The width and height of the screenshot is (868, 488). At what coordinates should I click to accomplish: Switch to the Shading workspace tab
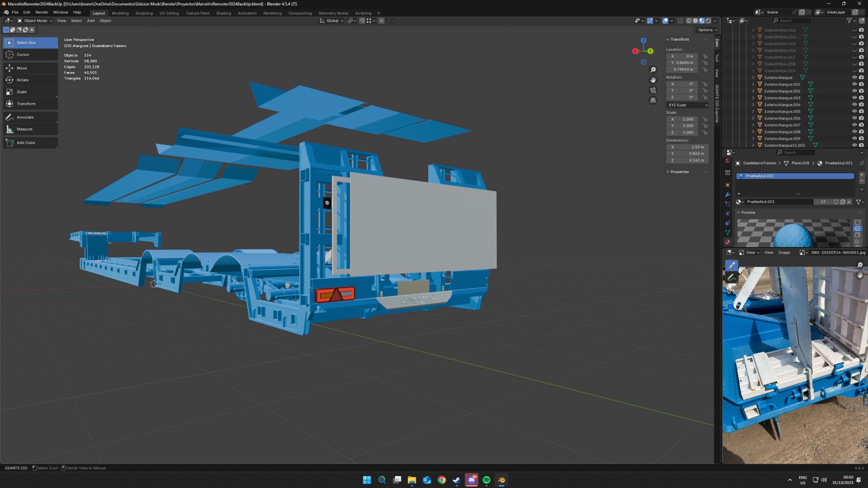[x=223, y=13]
